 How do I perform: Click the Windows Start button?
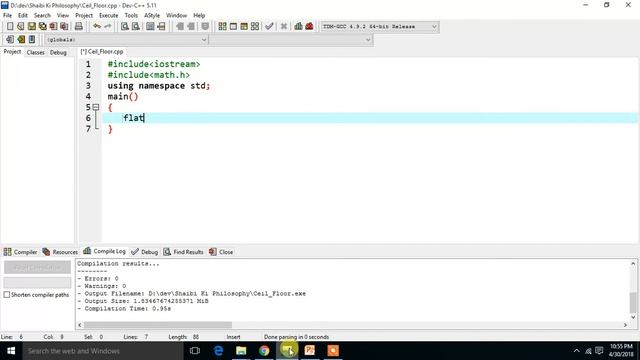click(x=11, y=351)
